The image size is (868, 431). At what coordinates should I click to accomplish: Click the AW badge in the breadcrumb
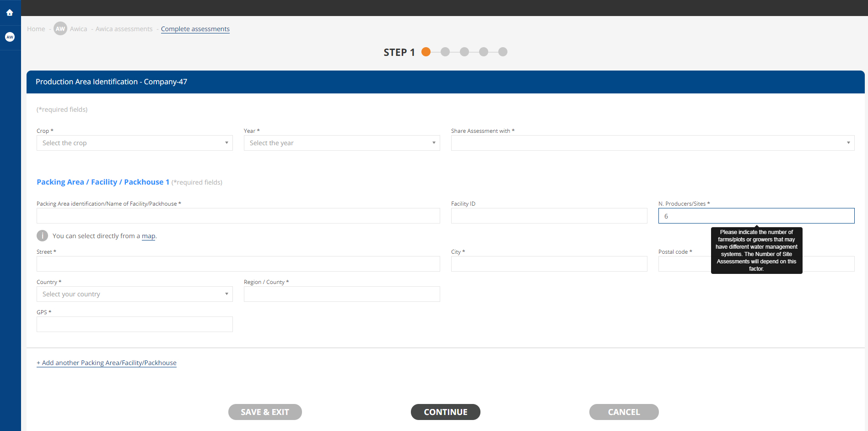tap(60, 29)
